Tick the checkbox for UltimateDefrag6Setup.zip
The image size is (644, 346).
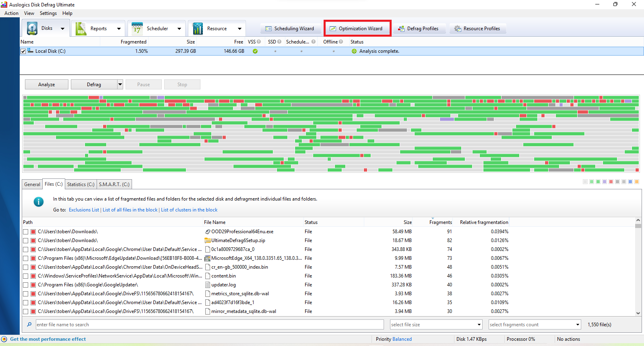pyautogui.click(x=26, y=240)
